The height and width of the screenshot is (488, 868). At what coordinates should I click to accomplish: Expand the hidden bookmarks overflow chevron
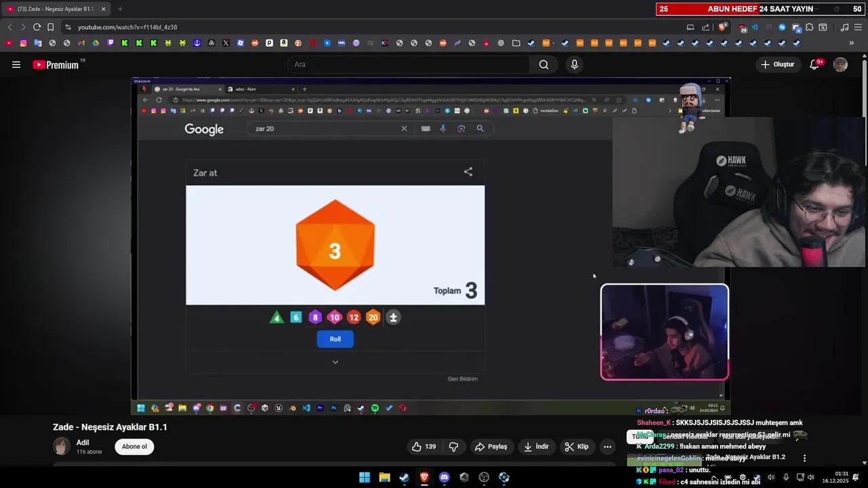852,43
